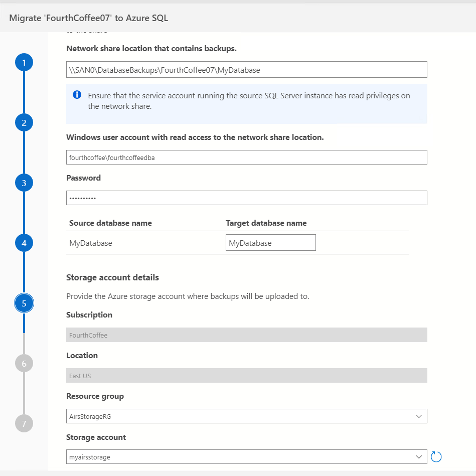
Task: Click the Target database name header
Action: (x=266, y=223)
